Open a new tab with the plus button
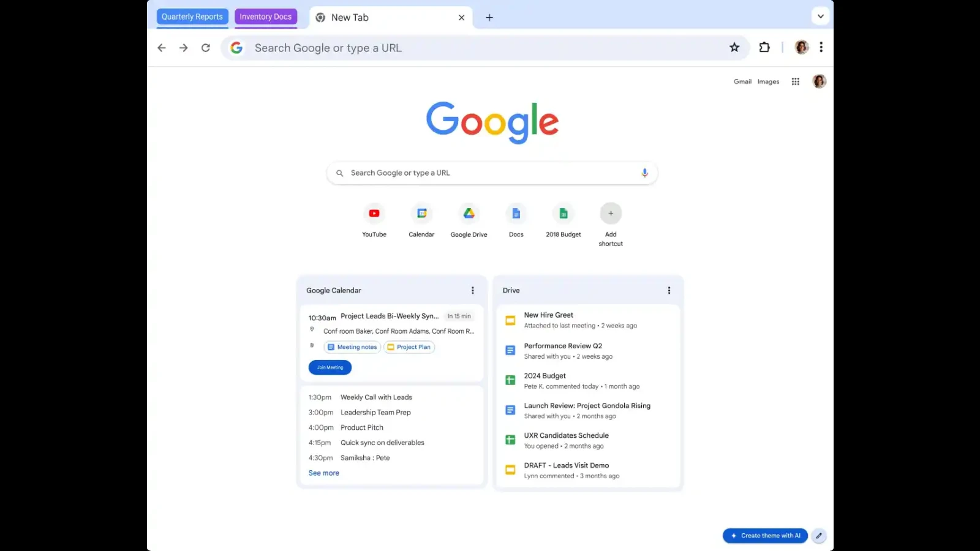Screen dimensions: 980x551 point(489,18)
